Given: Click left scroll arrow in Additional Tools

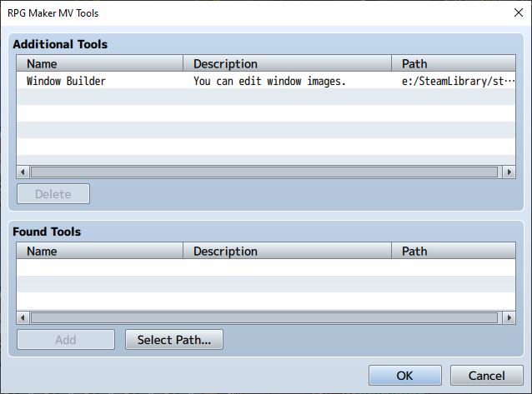Looking at the screenshot, I should 23,172.
